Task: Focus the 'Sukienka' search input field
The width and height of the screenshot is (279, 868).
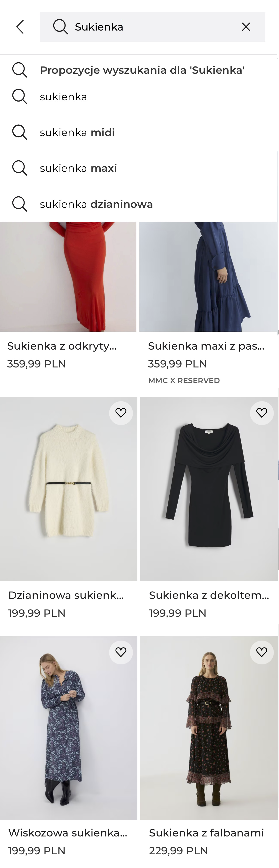Action: [148, 27]
